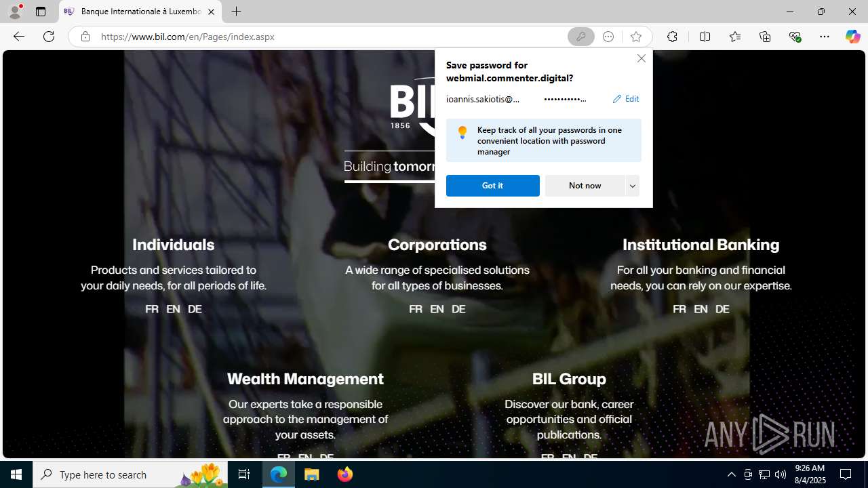Expand the Not now dropdown arrow

pyautogui.click(x=632, y=186)
